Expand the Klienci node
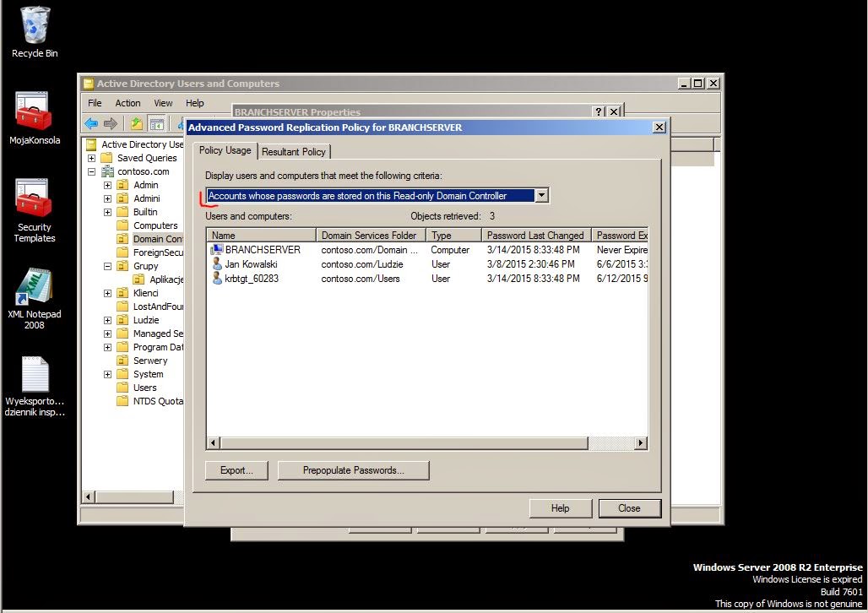The image size is (868, 613). pos(108,293)
